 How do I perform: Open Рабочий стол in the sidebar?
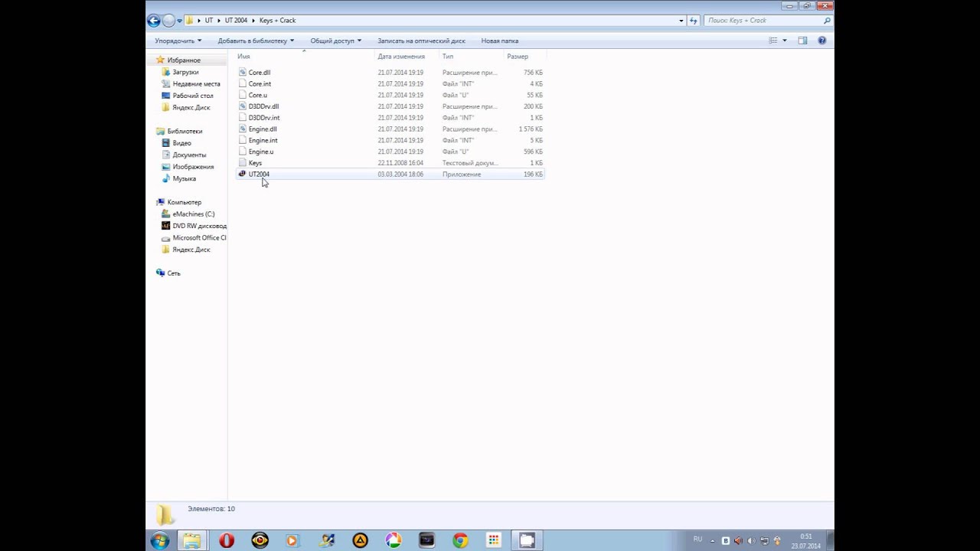click(193, 96)
